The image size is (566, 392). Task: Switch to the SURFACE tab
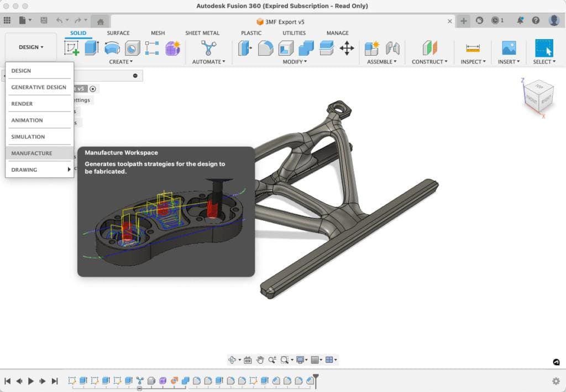pos(118,33)
